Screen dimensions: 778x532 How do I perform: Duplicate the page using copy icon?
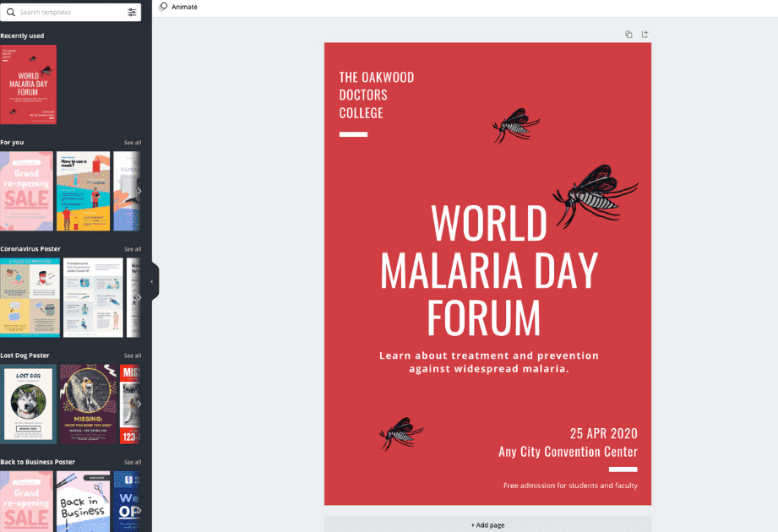point(628,35)
